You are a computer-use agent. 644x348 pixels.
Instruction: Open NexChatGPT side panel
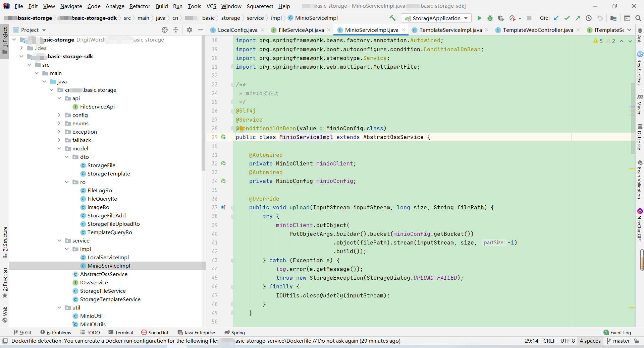639,225
